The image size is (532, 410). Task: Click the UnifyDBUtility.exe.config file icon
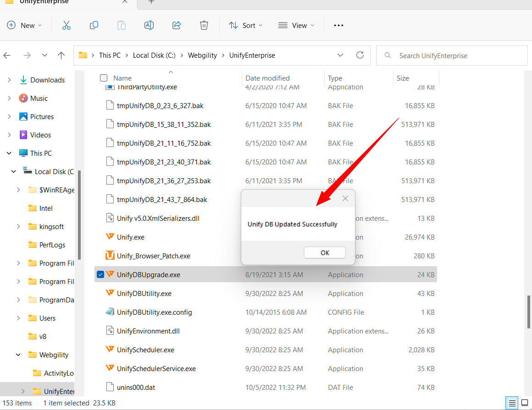click(110, 312)
